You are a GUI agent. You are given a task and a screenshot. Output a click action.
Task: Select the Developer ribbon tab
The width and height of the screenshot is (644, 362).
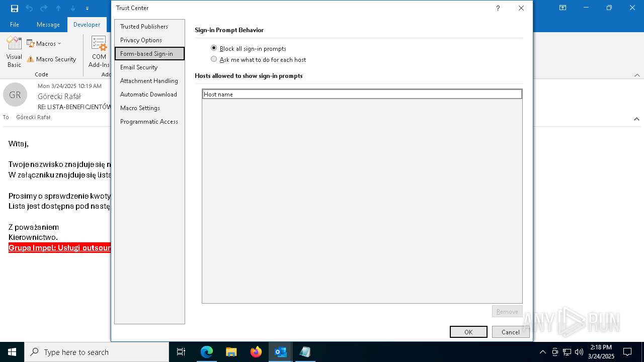click(x=87, y=24)
